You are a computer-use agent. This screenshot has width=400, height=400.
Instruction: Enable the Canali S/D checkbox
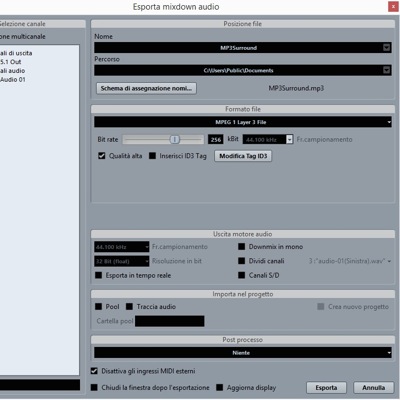coord(242,275)
